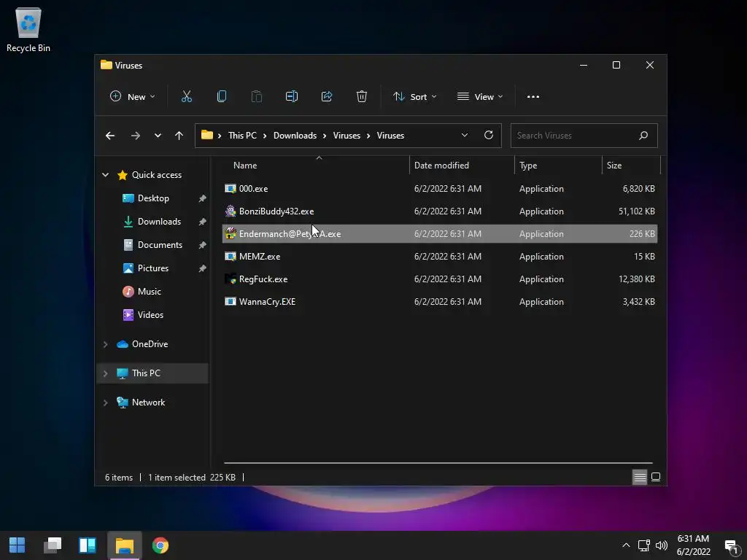The image size is (747, 560).
Task: Open the See more three-dots menu
Action: point(533,97)
